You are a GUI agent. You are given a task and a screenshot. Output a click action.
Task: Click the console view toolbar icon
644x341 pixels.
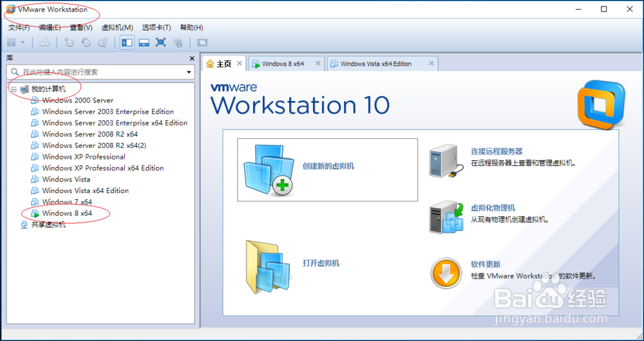(202, 42)
